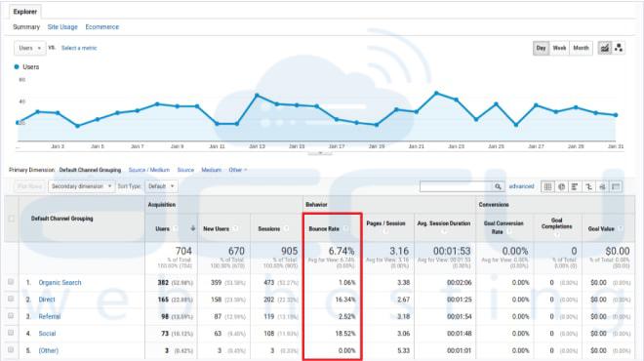644x361 pixels.
Task: Open the pivot table view icon
Action: coord(616,187)
